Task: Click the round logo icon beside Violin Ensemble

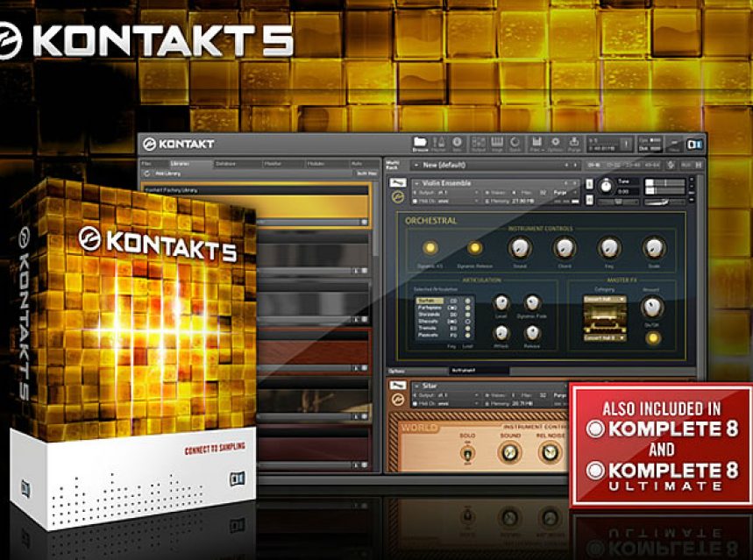Action: 398,196
